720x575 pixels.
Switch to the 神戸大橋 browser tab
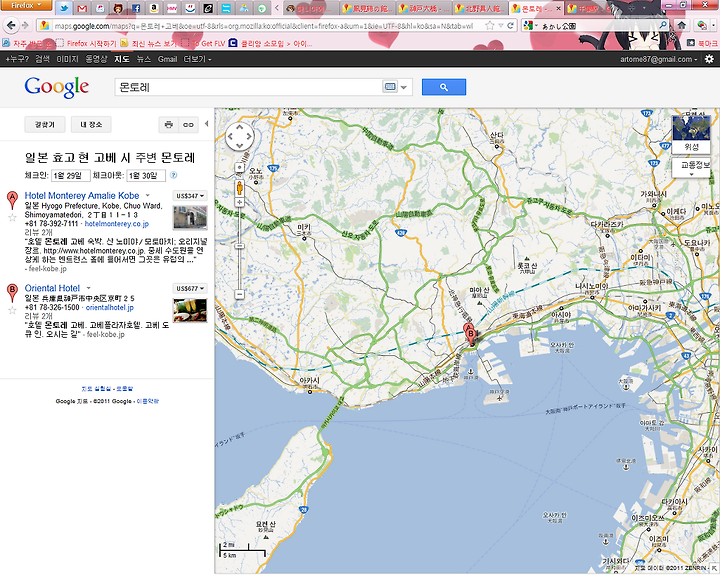(x=424, y=8)
